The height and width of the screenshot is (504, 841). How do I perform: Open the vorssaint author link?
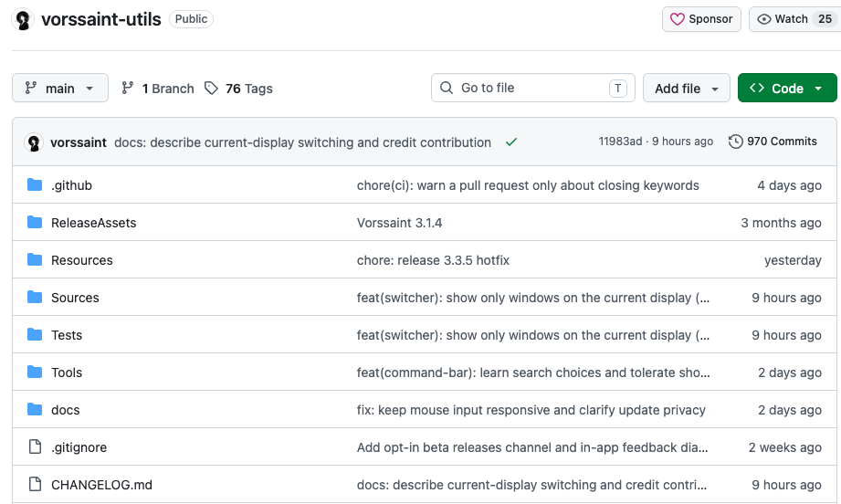point(79,142)
